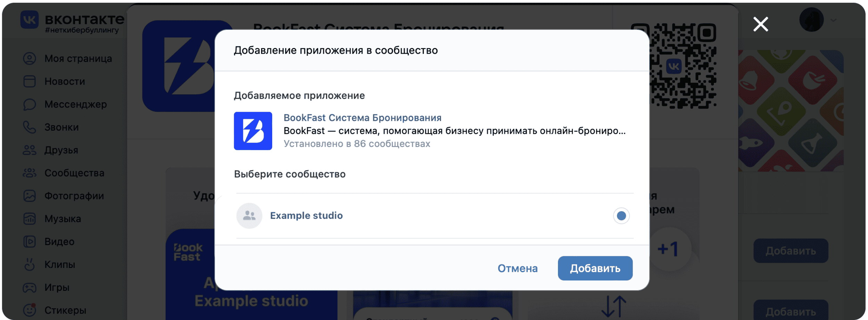
Task: Click the Моя страница profile icon
Action: [30, 59]
